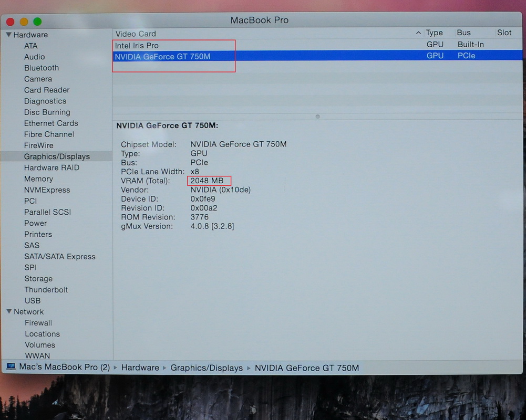Screen dimensions: 526x420
Task: Select Camera in the sidebar
Action: point(38,79)
